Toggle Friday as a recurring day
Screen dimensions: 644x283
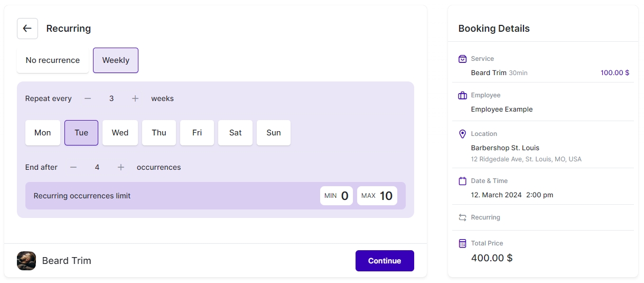point(197,133)
